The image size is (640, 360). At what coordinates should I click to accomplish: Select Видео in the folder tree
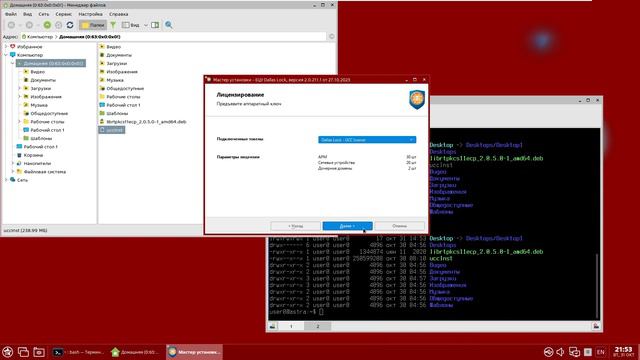(x=38, y=72)
